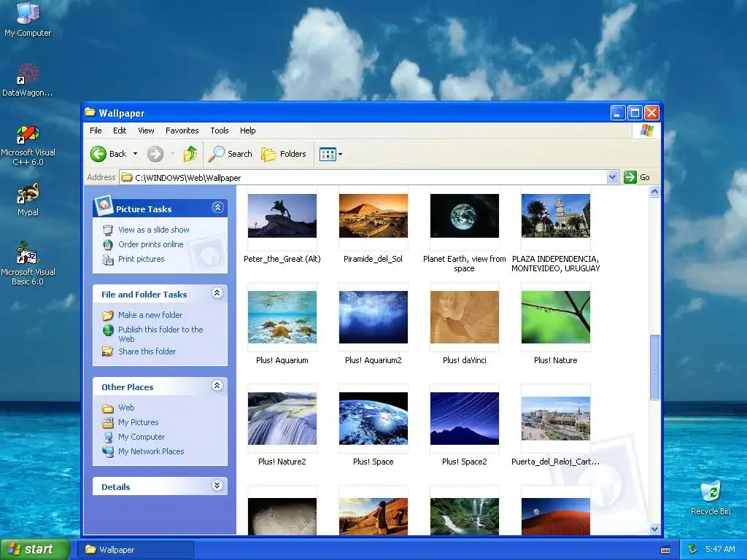Click Share this folder
Image resolution: width=747 pixels, height=560 pixels.
(x=147, y=351)
